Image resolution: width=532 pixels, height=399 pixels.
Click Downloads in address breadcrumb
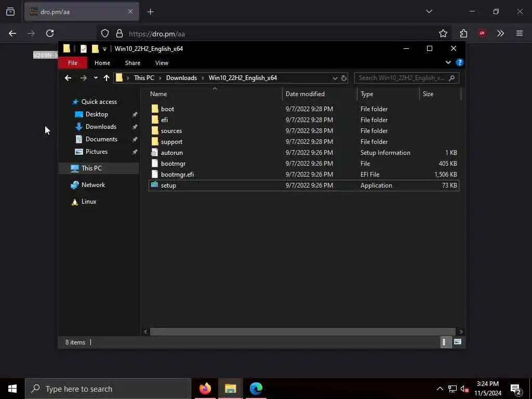point(181,78)
